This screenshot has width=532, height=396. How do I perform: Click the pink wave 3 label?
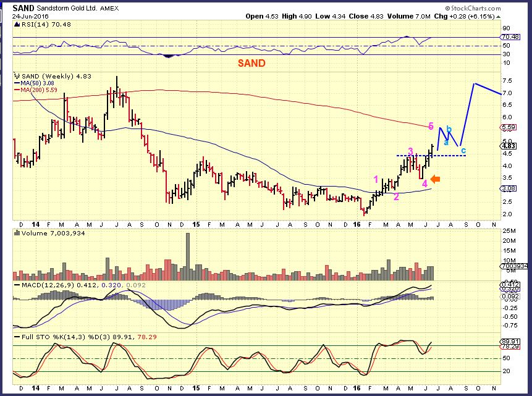(410, 151)
